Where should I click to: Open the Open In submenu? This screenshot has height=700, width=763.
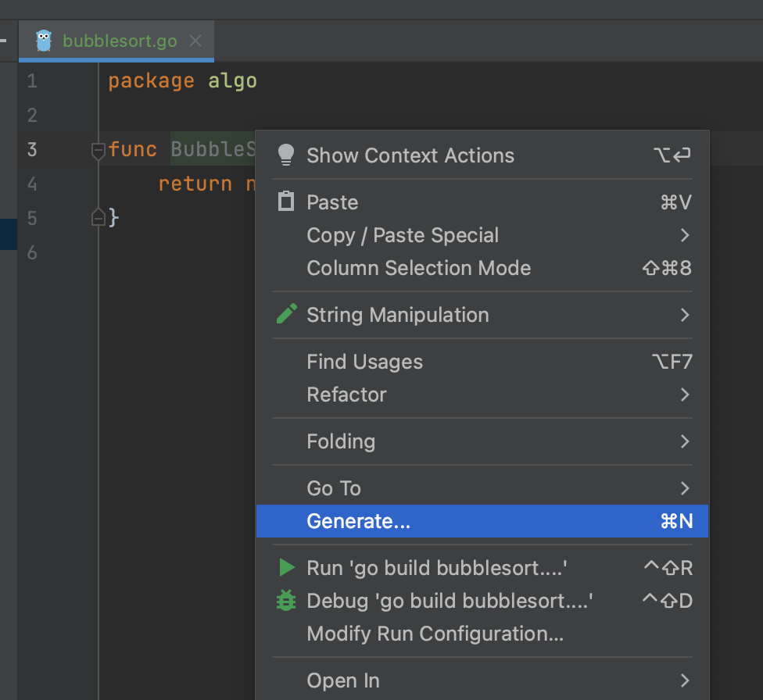click(x=343, y=680)
